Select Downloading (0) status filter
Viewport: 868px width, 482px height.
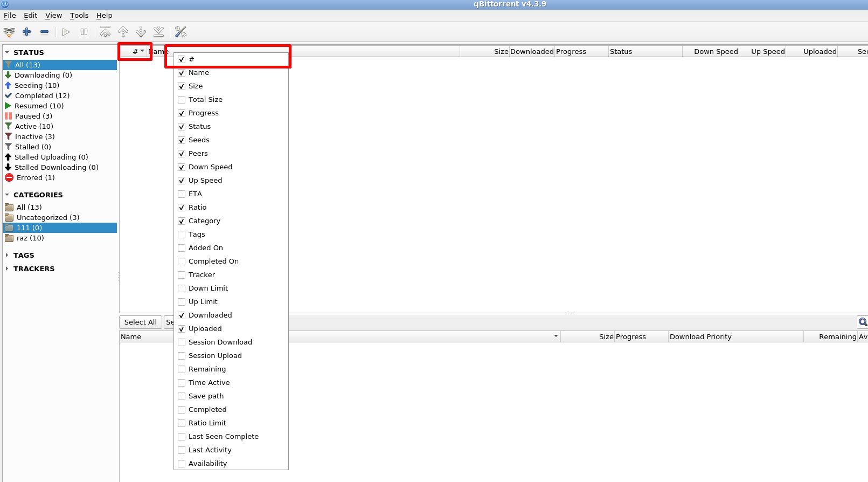coord(43,75)
